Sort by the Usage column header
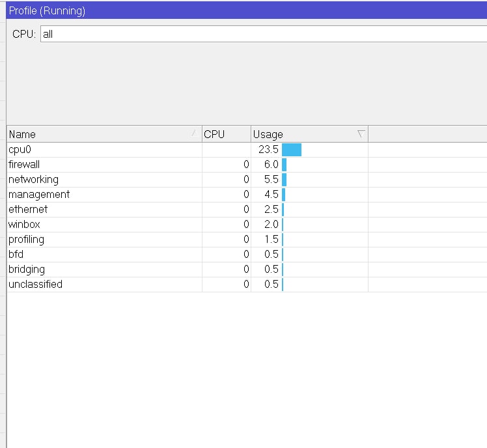487x448 pixels. tap(309, 134)
